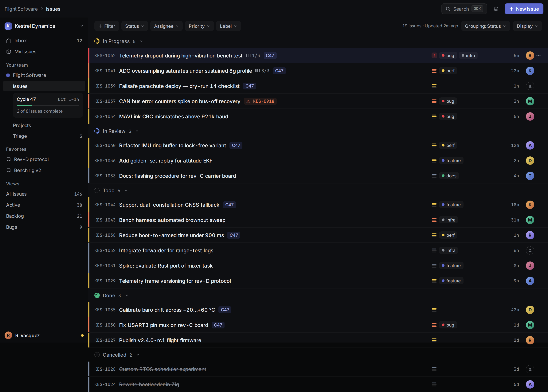Viewport: 548px width, 392px height.
Task: Click the urgent priority icon on KES-1042
Action: pos(434,56)
